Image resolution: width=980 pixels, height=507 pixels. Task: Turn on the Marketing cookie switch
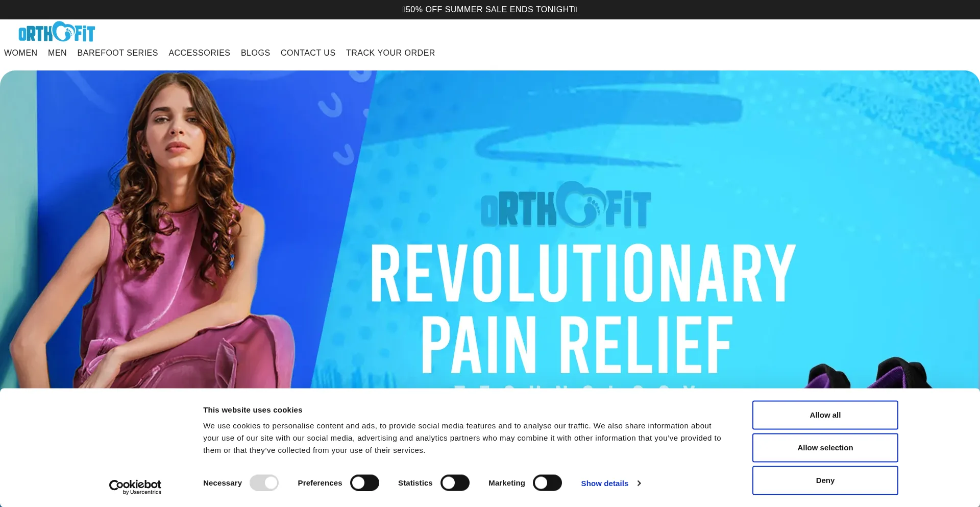tap(547, 483)
